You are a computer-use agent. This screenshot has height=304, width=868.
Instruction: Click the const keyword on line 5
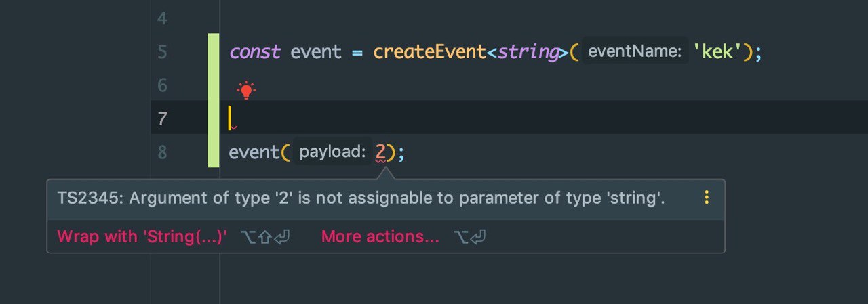click(255, 52)
